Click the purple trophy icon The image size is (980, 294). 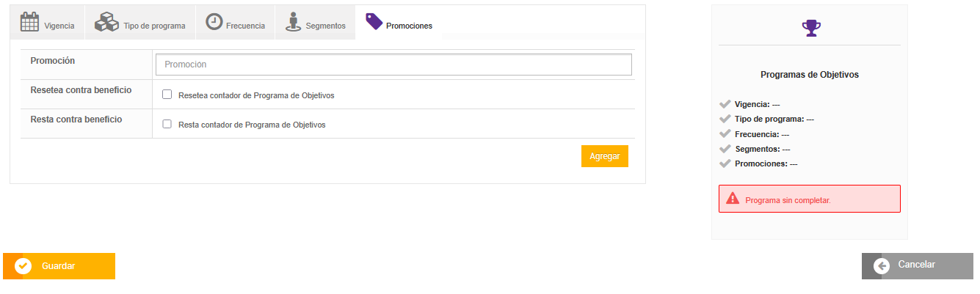(x=811, y=29)
